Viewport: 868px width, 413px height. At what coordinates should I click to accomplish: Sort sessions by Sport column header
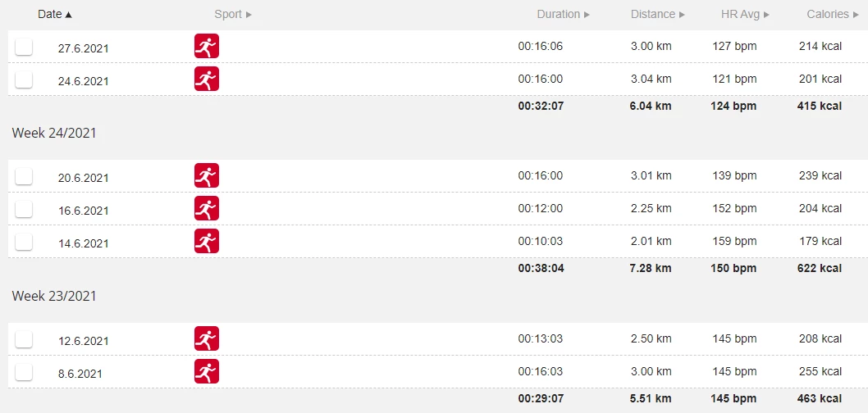(233, 15)
